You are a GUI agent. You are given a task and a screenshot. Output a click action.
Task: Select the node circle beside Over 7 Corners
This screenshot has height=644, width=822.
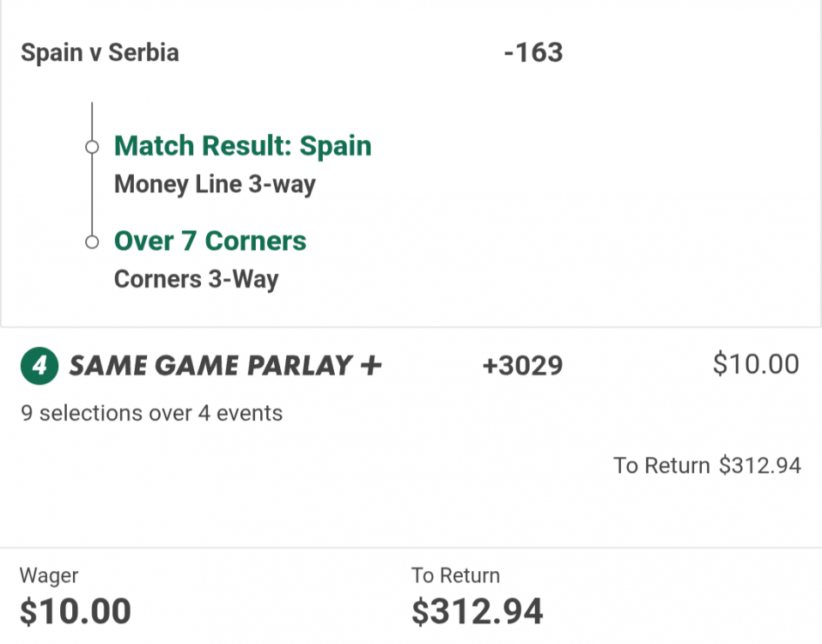click(91, 241)
